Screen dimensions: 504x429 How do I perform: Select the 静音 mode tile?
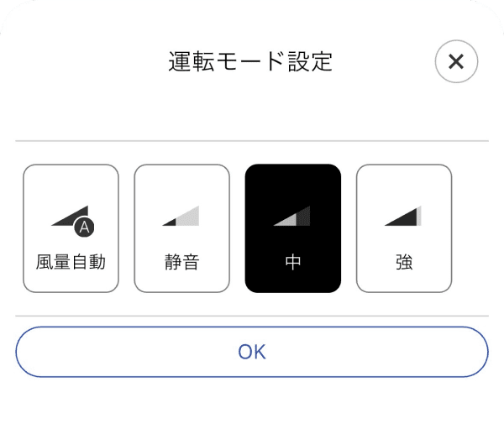[181, 228]
